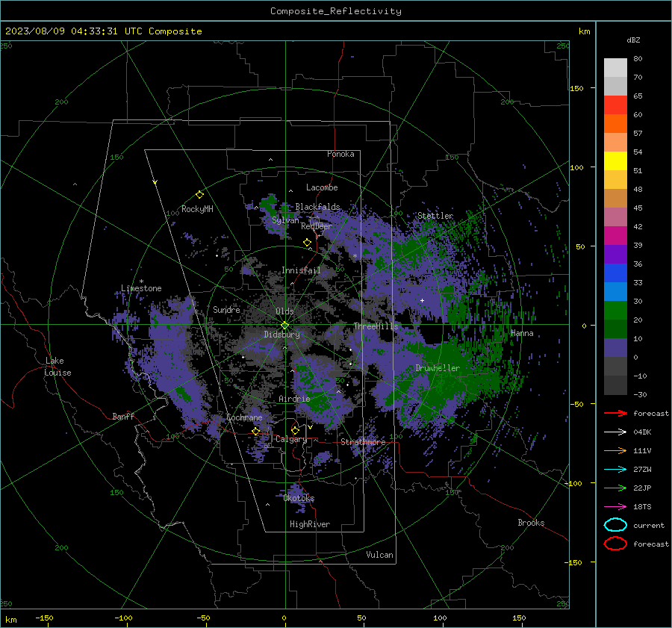Click the 111V legend text
672x628 pixels.
click(x=642, y=450)
